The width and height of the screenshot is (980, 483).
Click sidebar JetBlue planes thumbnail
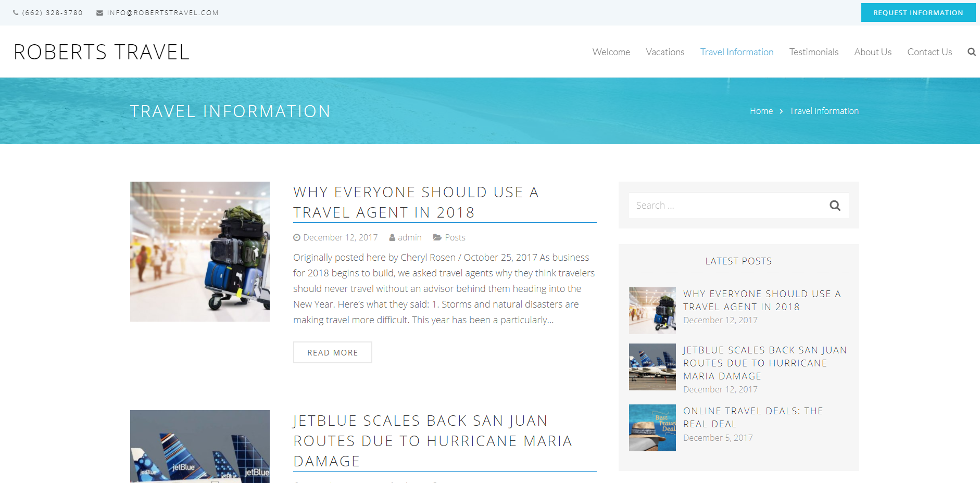coord(652,367)
